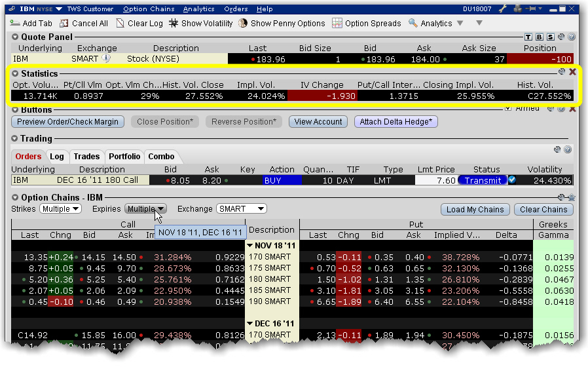Click the wrench configure icon in title bar
The width and height of the screenshot is (588, 367).
[x=503, y=9]
